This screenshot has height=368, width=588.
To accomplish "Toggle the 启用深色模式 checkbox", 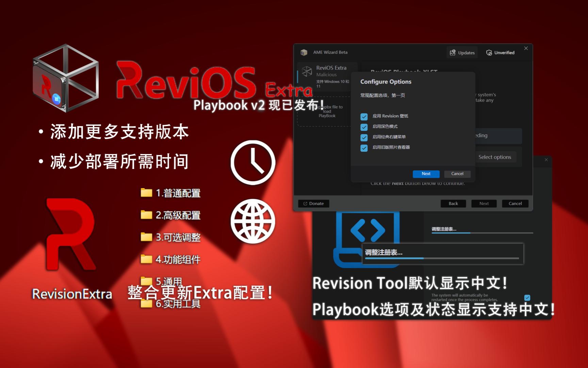I will [364, 127].
